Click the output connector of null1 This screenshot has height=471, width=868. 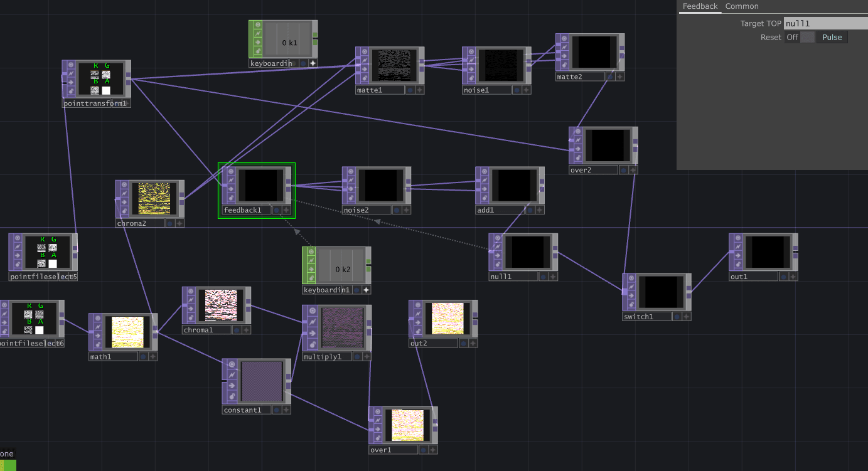[555, 251]
